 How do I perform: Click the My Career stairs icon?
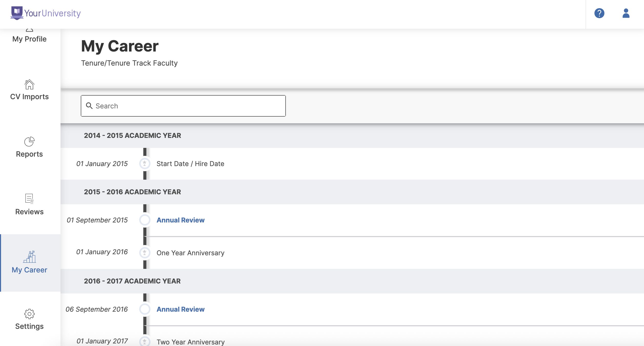29,257
